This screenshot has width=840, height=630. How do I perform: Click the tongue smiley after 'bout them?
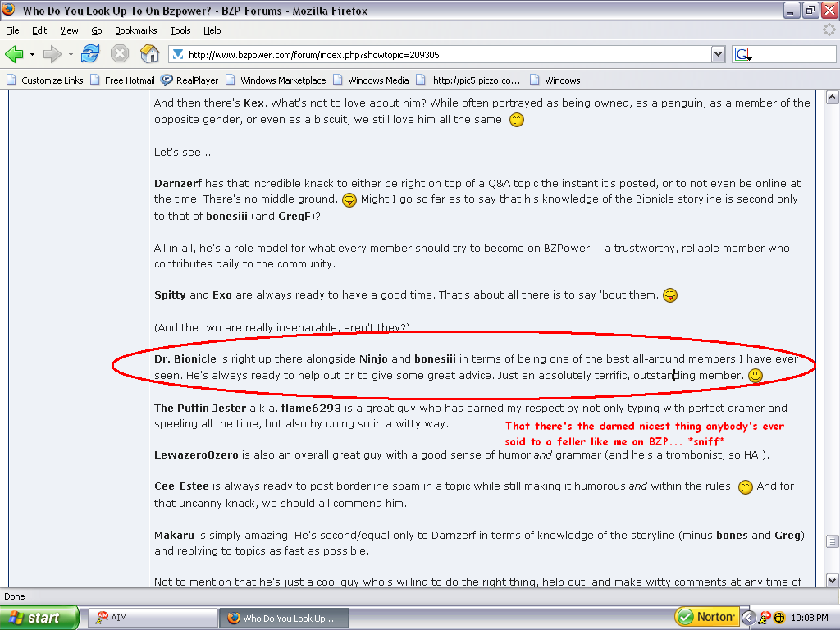pyautogui.click(x=670, y=295)
